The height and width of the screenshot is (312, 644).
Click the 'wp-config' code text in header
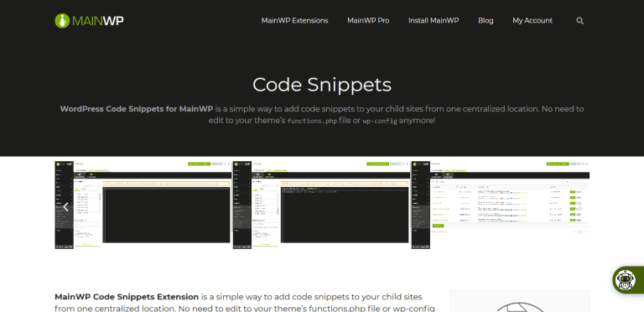(x=380, y=121)
